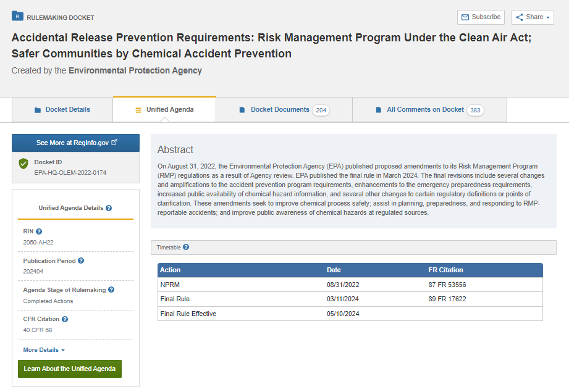The height and width of the screenshot is (392, 569).
Task: Click the Environmental Protection Agency name
Action: 135,70
